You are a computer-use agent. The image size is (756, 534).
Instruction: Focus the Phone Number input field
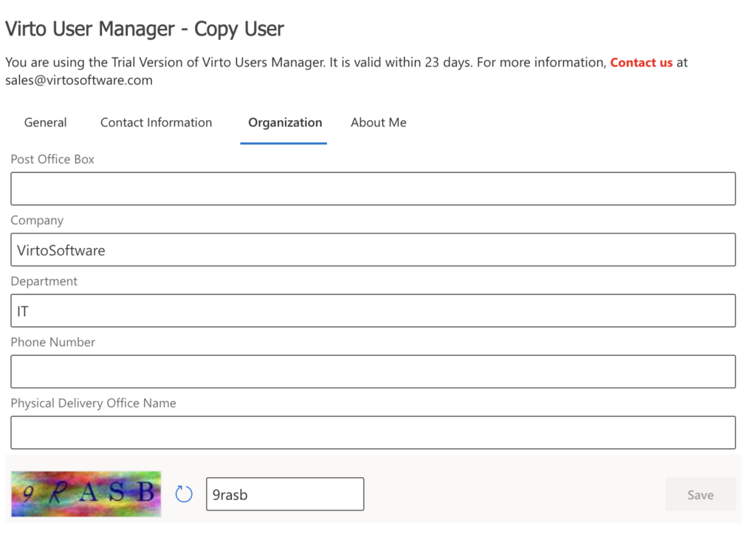[373, 372]
